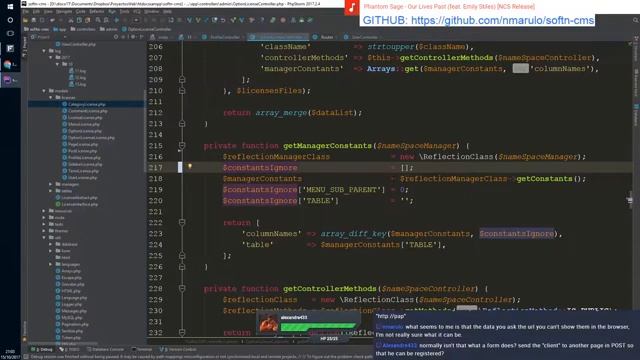Image resolution: width=640 pixels, height=360 pixels.
Task: Fold the getManagerConstants function at line 215
Action: (182, 145)
